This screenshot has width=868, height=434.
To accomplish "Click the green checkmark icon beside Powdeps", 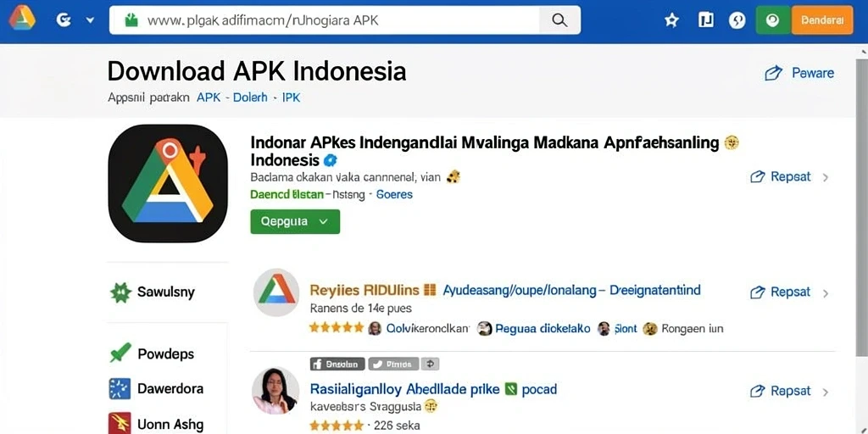I will [120, 353].
